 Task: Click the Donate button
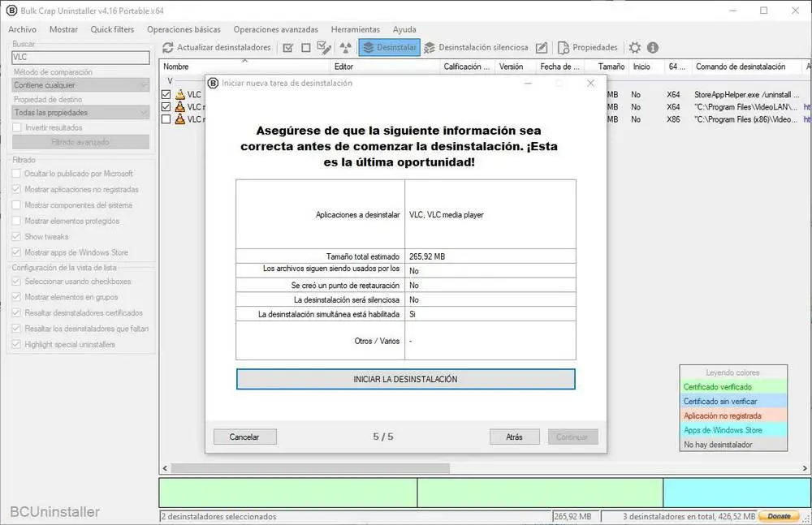[779, 516]
